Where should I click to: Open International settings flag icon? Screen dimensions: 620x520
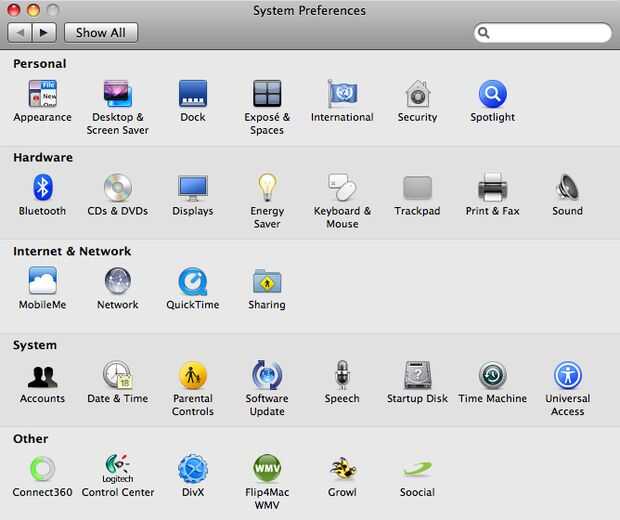pos(342,94)
